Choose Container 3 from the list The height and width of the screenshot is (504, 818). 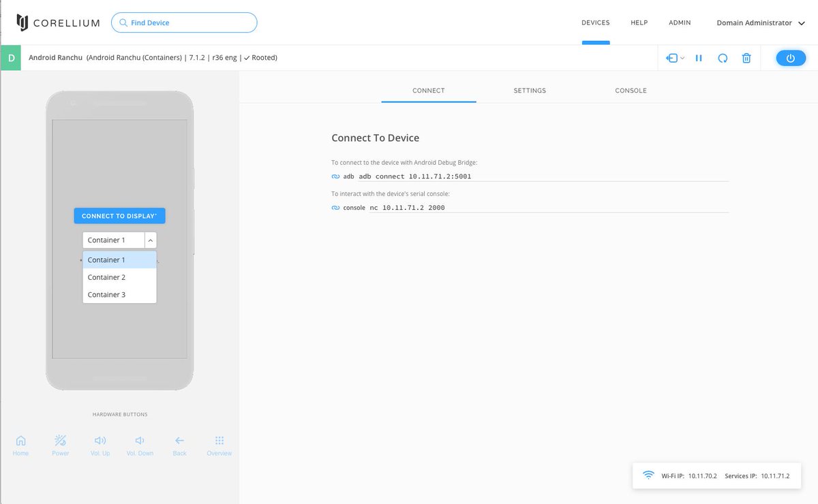[x=119, y=294]
